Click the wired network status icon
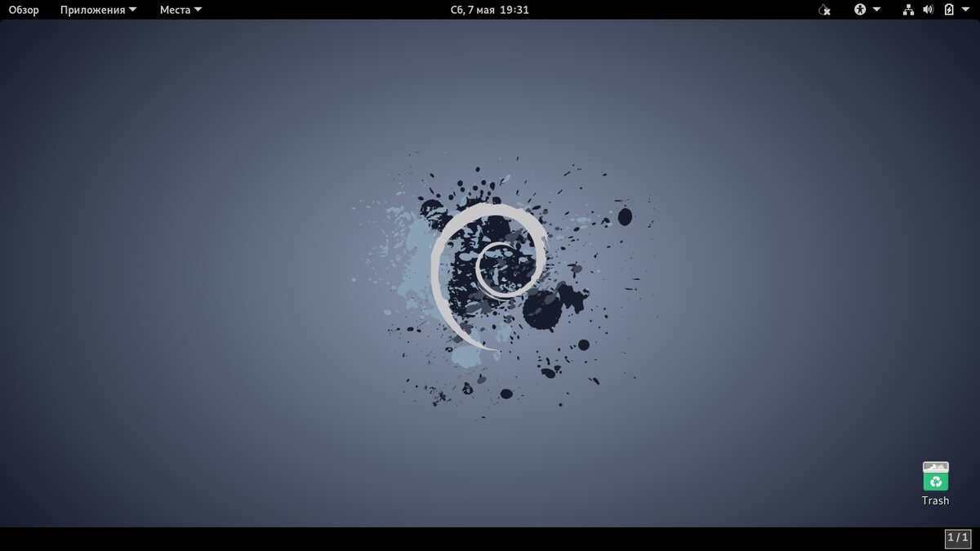The width and height of the screenshot is (980, 551). (x=908, y=10)
